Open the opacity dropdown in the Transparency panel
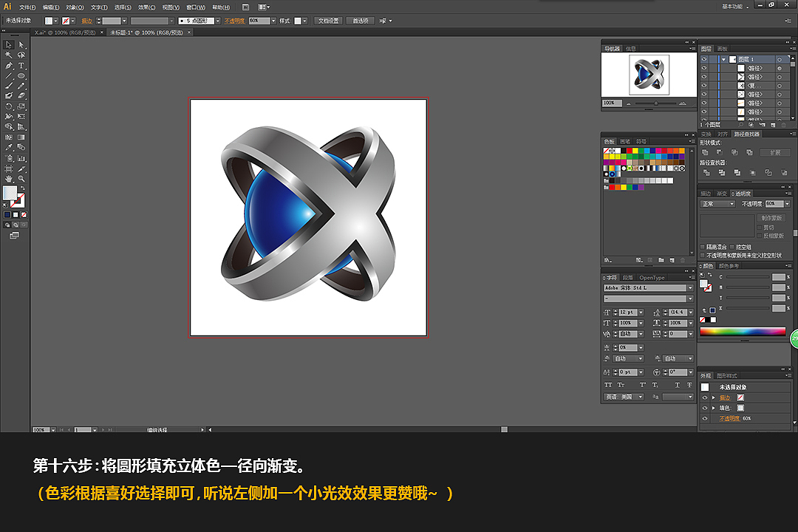This screenshot has height=532, width=798. (788, 203)
